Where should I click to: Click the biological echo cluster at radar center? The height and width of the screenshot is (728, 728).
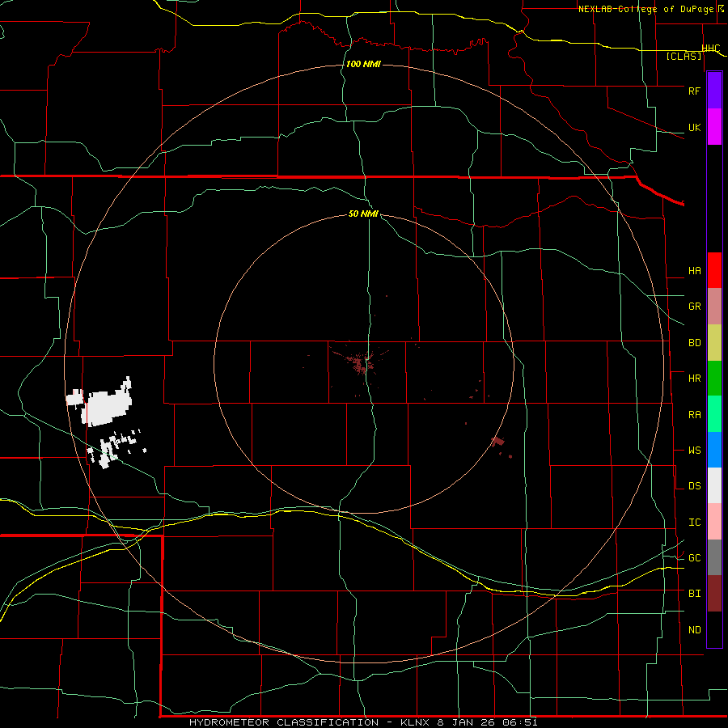pos(359,362)
